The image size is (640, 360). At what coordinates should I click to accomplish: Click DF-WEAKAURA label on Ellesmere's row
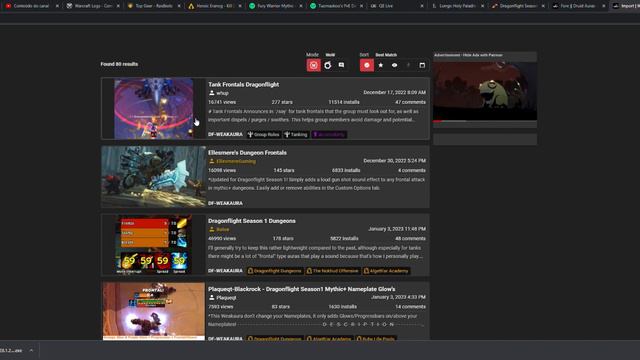point(225,203)
